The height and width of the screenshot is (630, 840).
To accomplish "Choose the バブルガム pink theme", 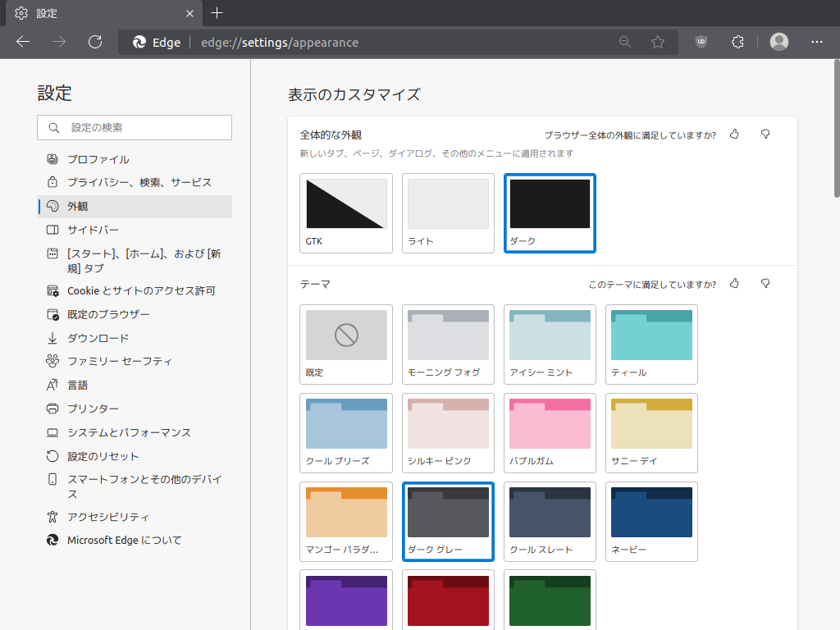I will click(x=550, y=433).
